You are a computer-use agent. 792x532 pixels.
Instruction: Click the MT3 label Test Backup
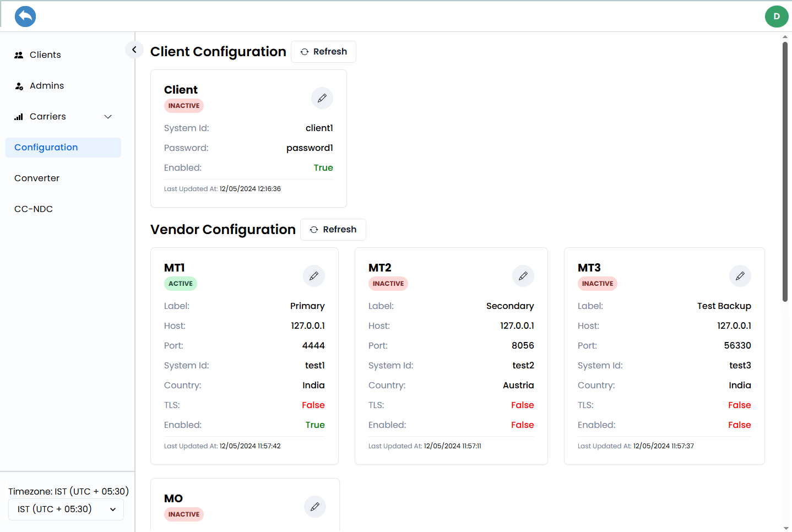[724, 306]
